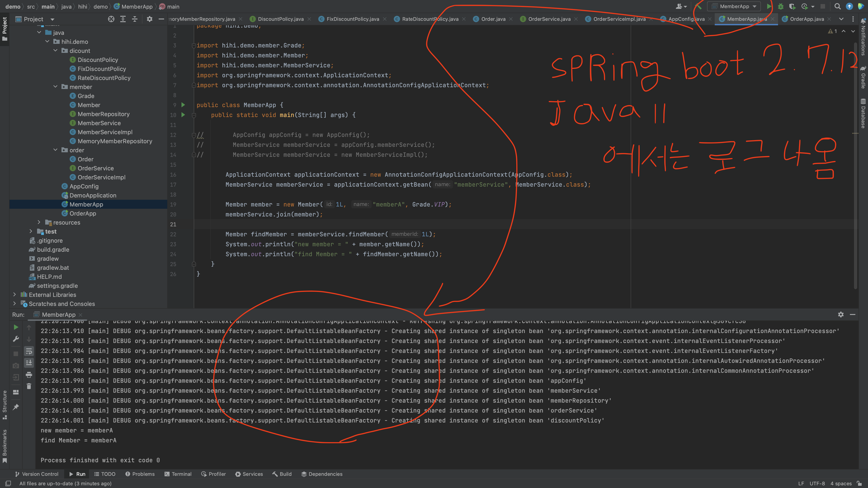The height and width of the screenshot is (488, 868).
Task: Hide the Run tool window
Action: pyautogui.click(x=852, y=314)
